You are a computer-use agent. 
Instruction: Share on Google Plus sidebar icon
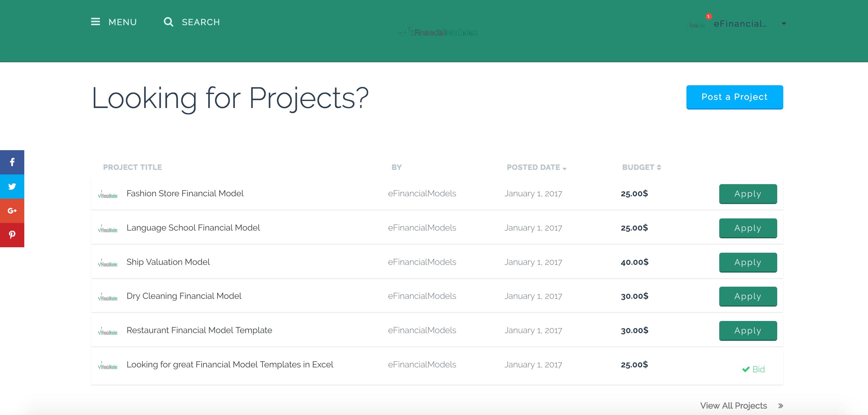coord(12,211)
